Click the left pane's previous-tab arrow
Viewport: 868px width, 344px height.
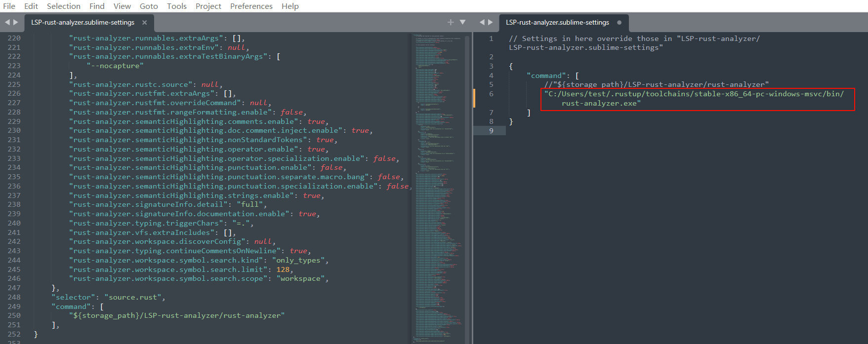pyautogui.click(x=7, y=22)
